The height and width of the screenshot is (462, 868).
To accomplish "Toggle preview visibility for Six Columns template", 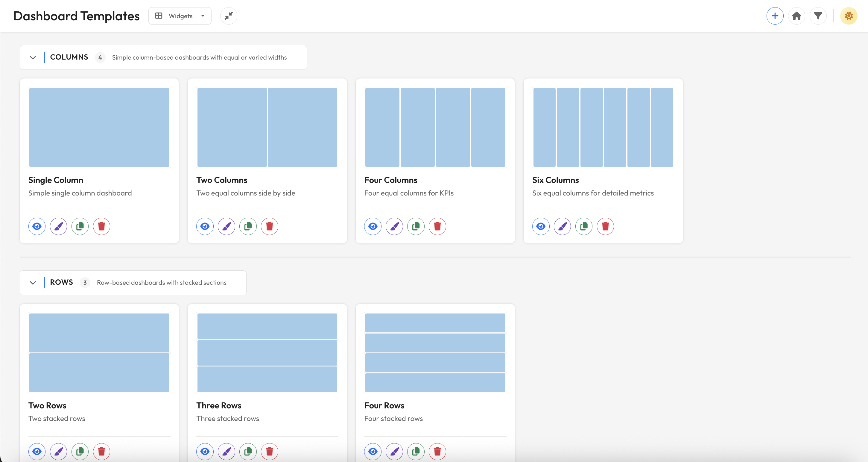I will click(541, 226).
